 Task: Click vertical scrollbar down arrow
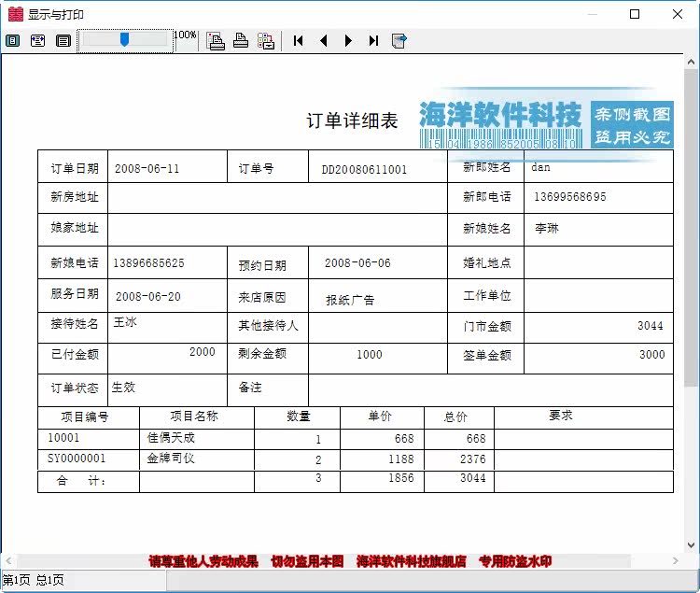691,545
